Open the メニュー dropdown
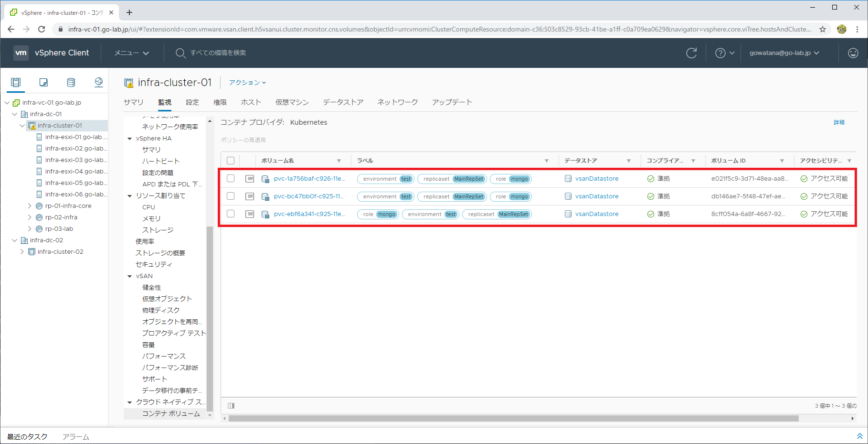 [131, 53]
